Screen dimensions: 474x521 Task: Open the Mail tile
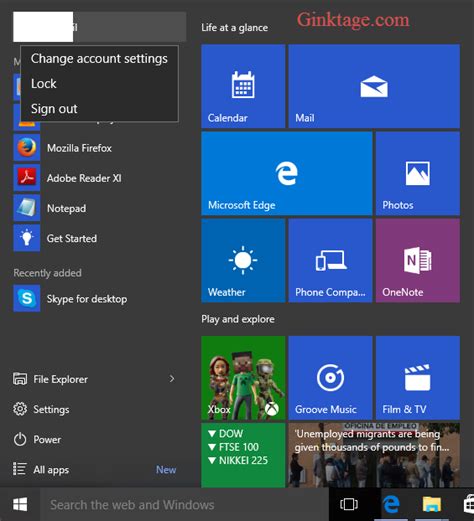374,86
